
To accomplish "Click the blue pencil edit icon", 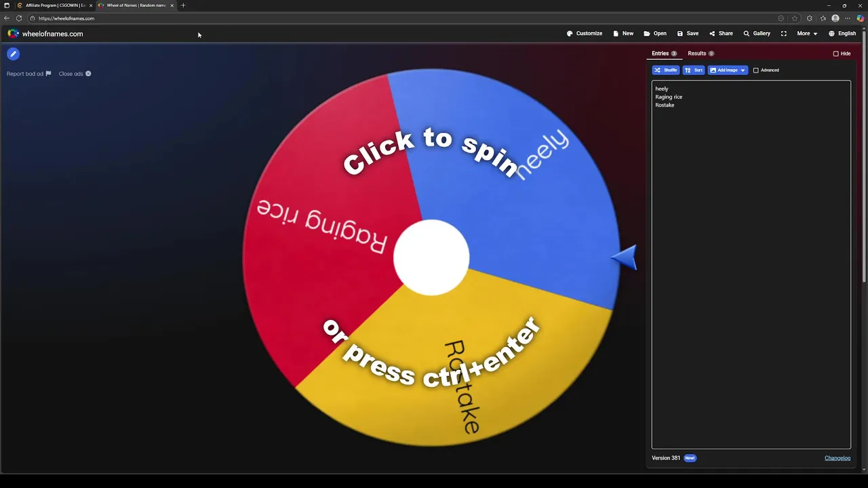I will point(13,54).
